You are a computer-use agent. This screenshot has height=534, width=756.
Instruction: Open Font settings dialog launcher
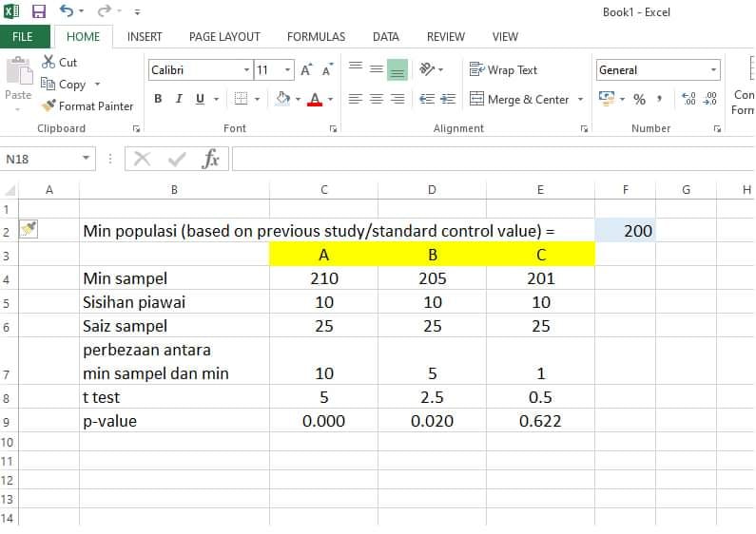click(x=333, y=128)
